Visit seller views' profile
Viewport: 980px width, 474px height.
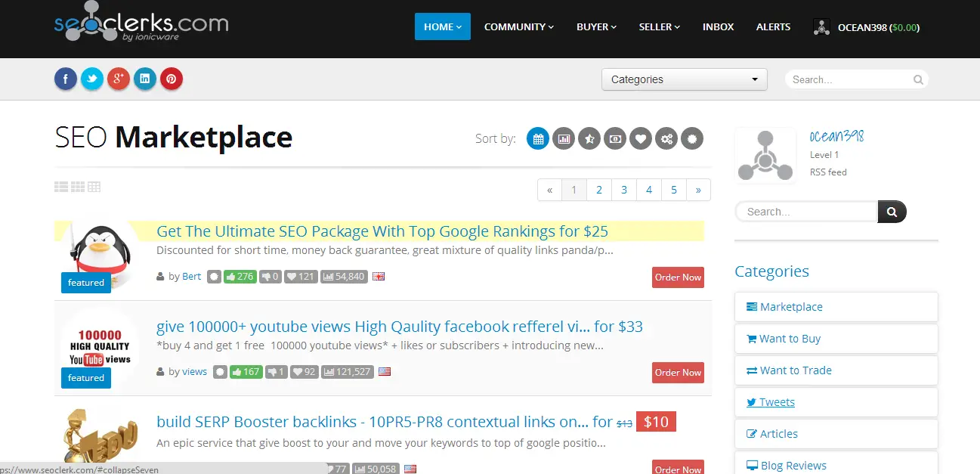click(195, 372)
